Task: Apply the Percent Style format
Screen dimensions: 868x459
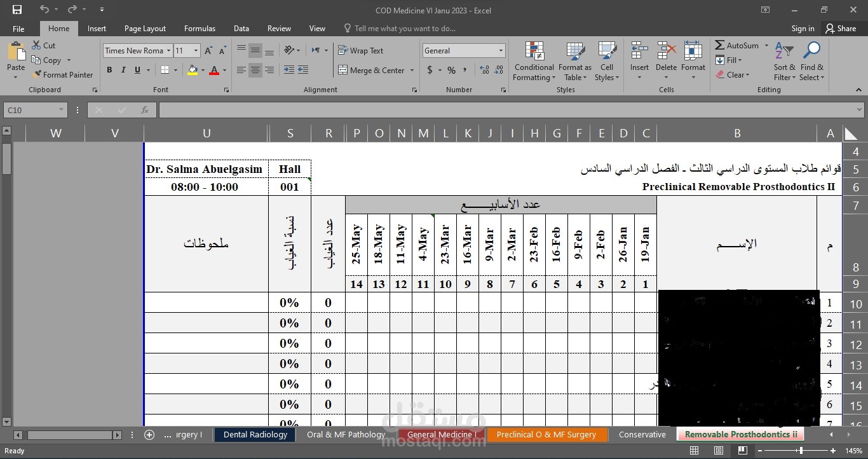Action: [x=451, y=70]
